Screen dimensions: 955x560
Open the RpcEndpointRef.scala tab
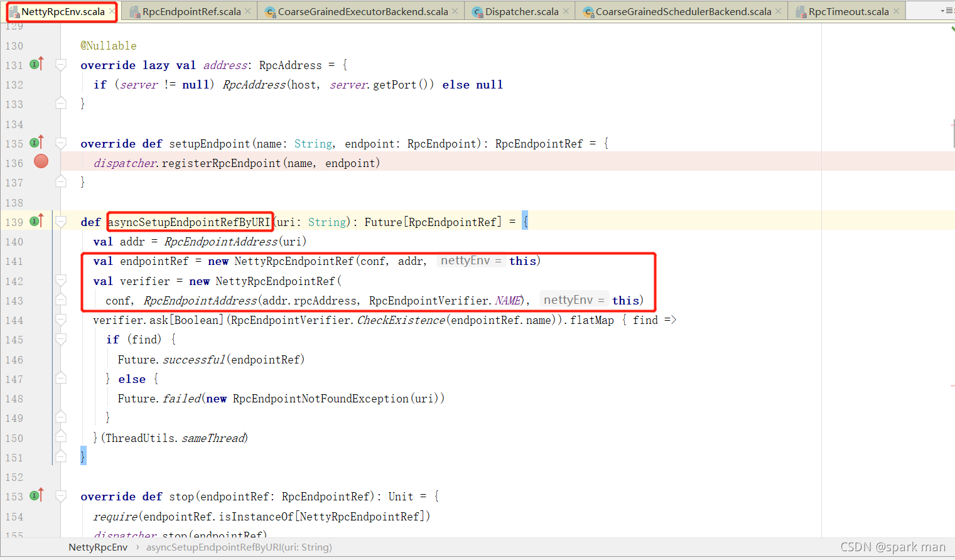pyautogui.click(x=191, y=12)
